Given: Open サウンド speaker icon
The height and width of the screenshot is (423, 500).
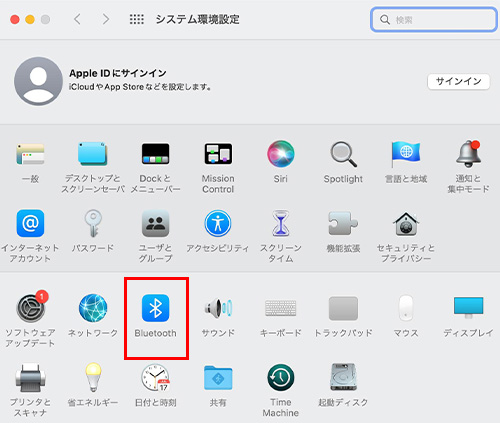Looking at the screenshot, I should click(x=218, y=308).
